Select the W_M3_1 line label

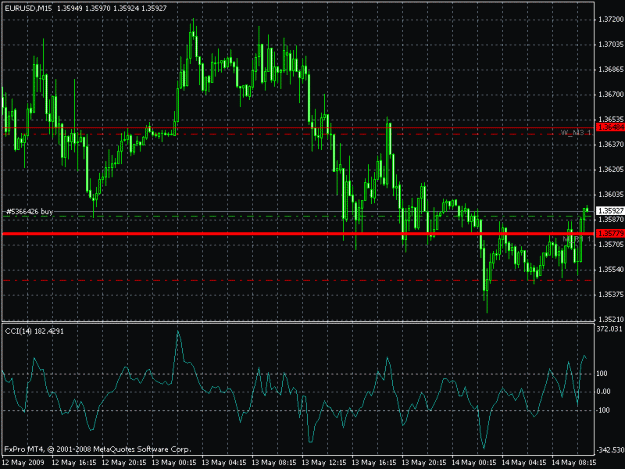(576, 132)
